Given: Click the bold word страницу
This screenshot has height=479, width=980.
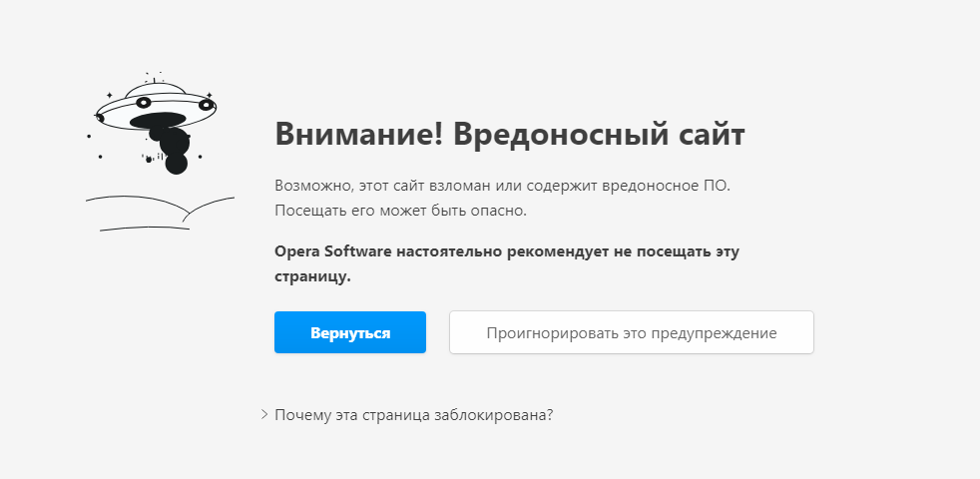Looking at the screenshot, I should 312,276.
